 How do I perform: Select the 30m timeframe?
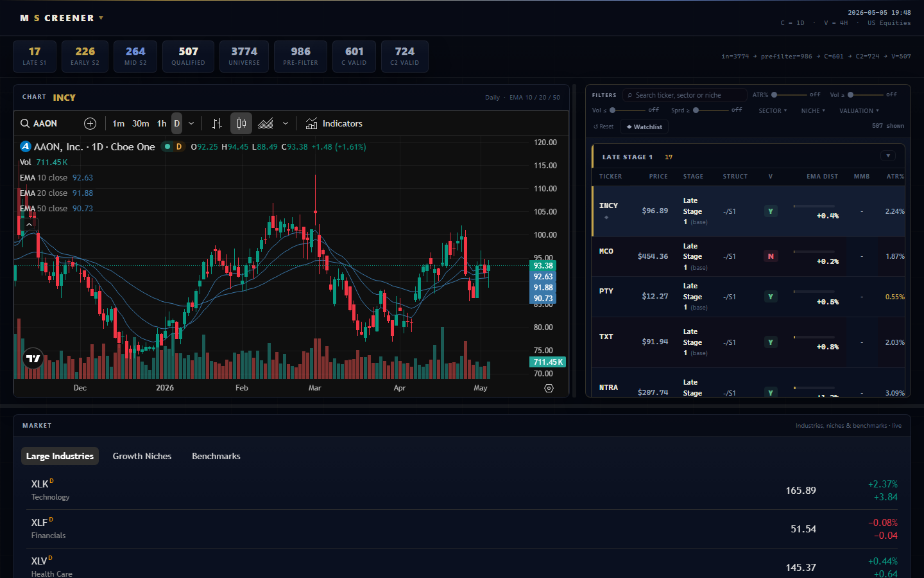141,123
